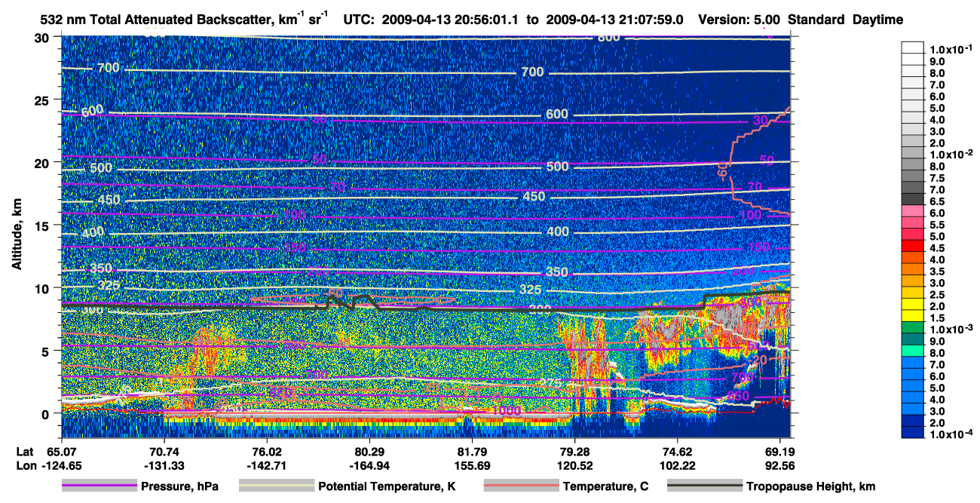Click the pale yellow Potential Temperature legend line
The height and width of the screenshot is (503, 980).
click(277, 486)
